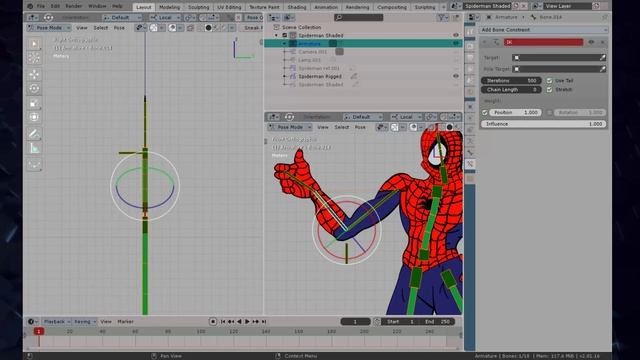This screenshot has height=360, width=640.
Task: Select the Rotate tool in left viewport
Action: tap(34, 89)
